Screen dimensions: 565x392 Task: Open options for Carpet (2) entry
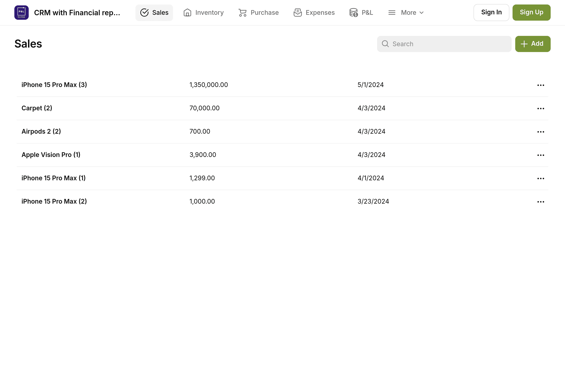[540, 108]
